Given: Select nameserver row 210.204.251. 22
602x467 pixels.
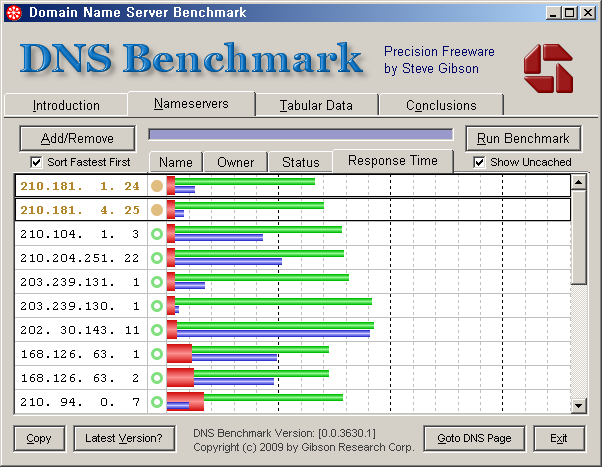Looking at the screenshot, I should [293, 258].
